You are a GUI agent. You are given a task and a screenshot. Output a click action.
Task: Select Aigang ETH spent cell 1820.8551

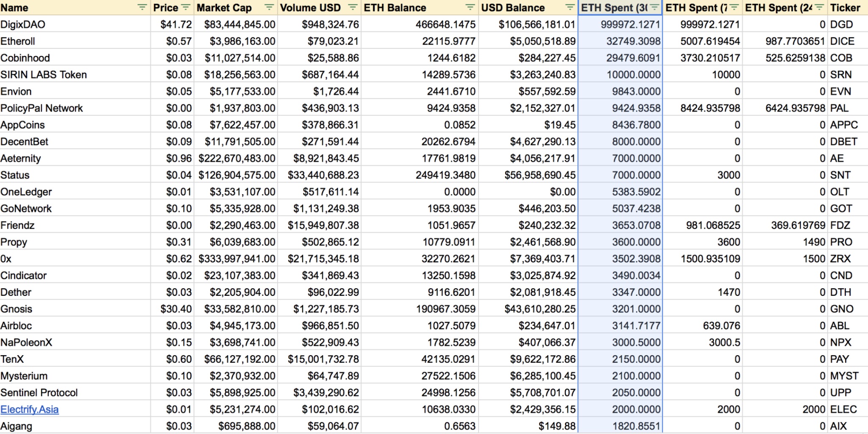coord(620,426)
